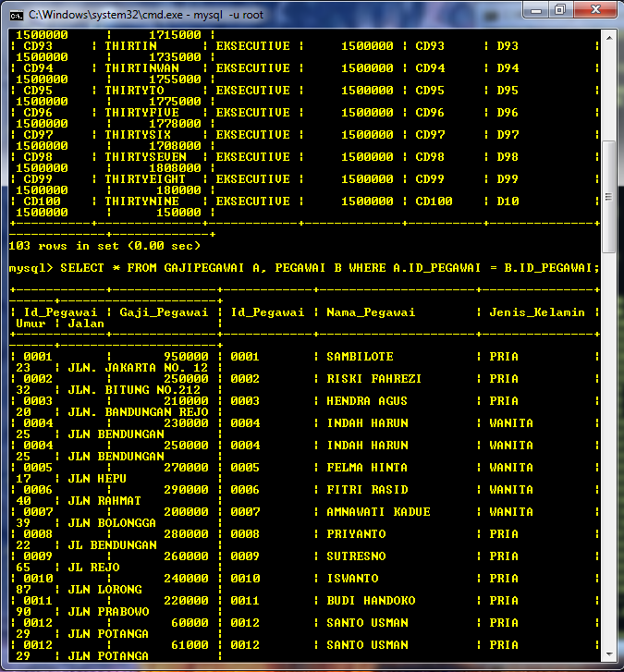624x672 pixels.
Task: Click the scrollbar down arrow
Action: click(609, 654)
